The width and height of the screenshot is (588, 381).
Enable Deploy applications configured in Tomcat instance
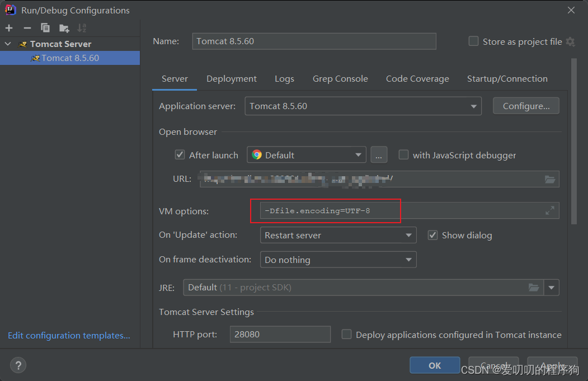coord(346,335)
